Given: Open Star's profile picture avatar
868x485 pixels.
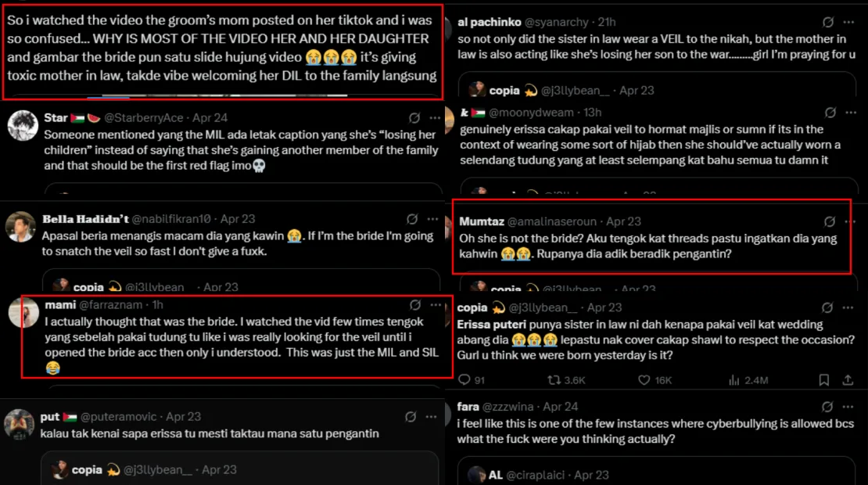Looking at the screenshot, I should pyautogui.click(x=22, y=124).
